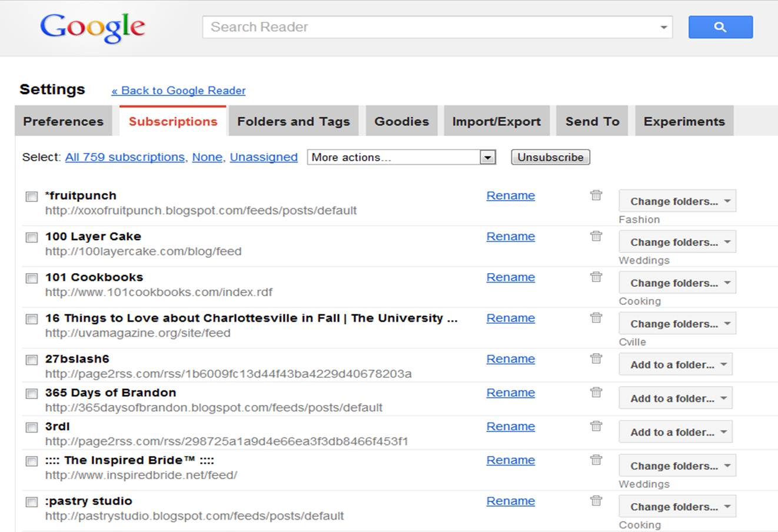Open Change folders for :pastry studio
The width and height of the screenshot is (778, 532).
tap(677, 507)
